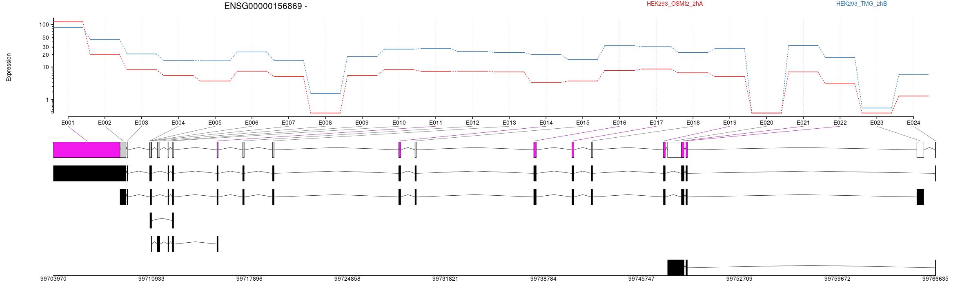Click genomic coordinate 99738784

pyautogui.click(x=543, y=279)
